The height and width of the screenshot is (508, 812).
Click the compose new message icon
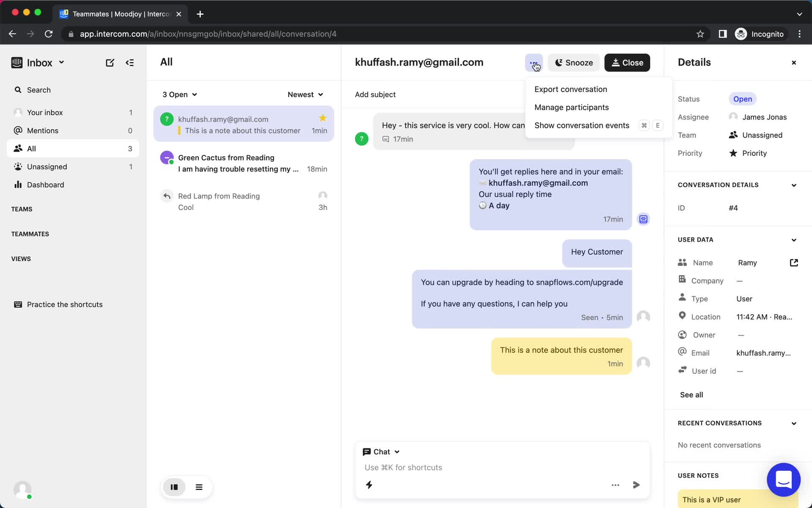tap(110, 63)
